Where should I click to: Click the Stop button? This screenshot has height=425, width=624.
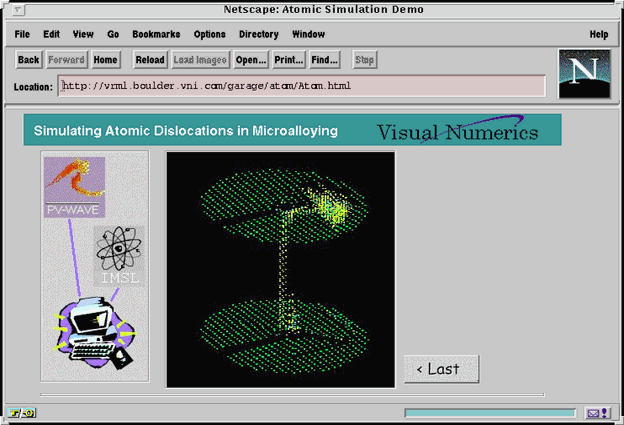pos(364,60)
